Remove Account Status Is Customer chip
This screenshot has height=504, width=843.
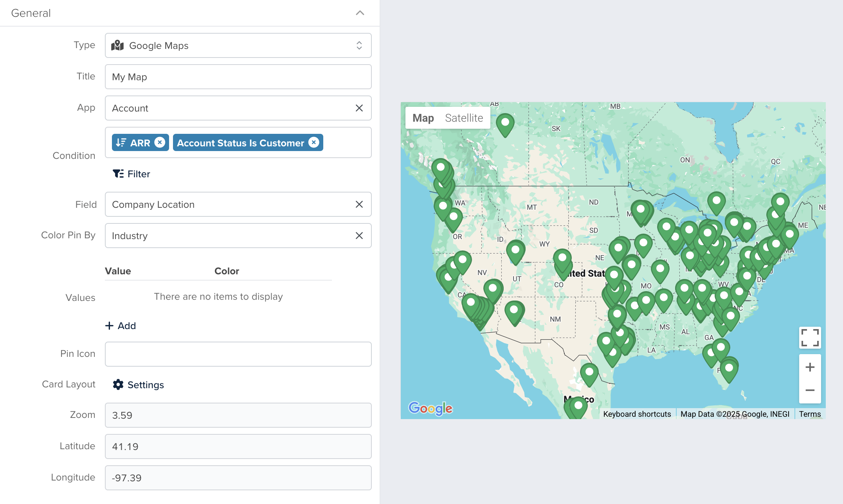click(313, 142)
